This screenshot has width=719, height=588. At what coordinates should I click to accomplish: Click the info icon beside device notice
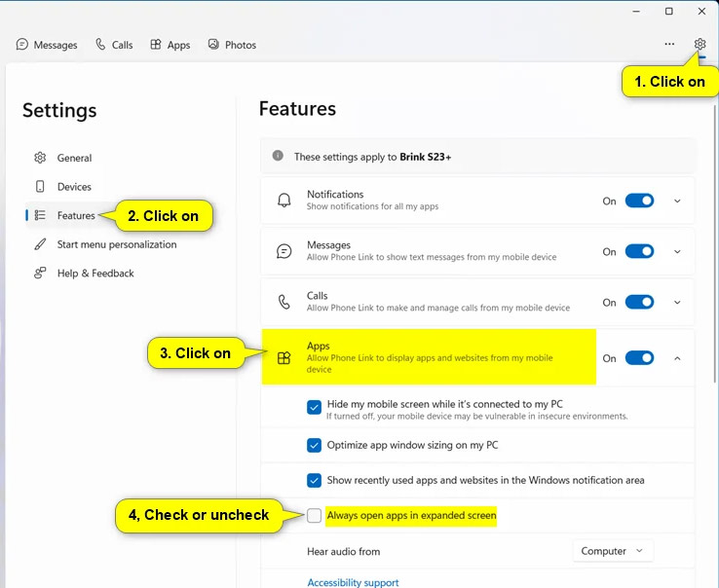point(278,156)
